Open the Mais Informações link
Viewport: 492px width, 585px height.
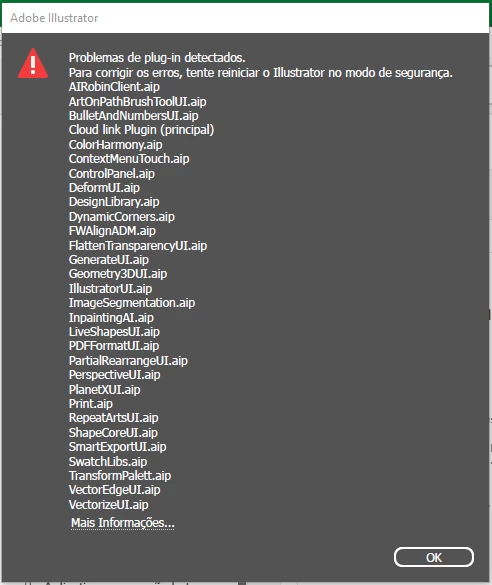(x=123, y=523)
